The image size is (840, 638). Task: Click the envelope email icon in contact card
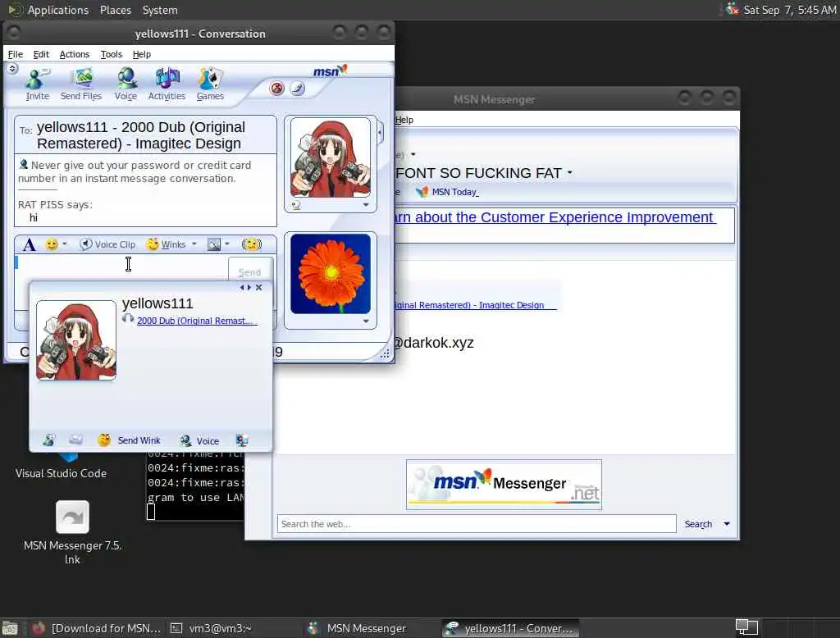point(75,440)
